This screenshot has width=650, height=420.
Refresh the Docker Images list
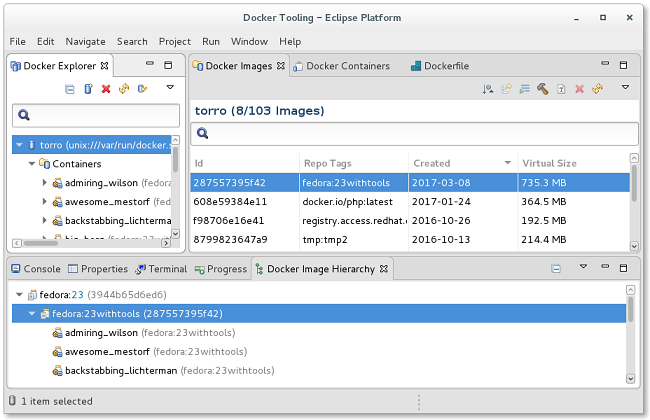click(x=597, y=89)
